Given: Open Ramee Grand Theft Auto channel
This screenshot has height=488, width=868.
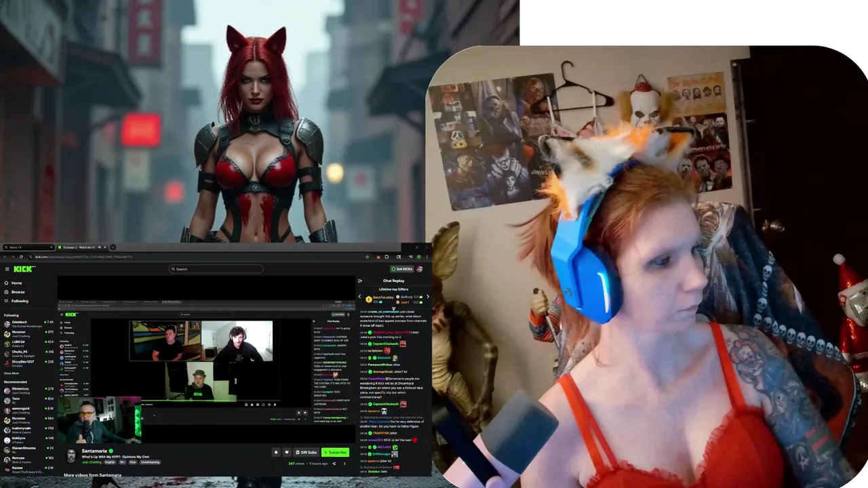Looking at the screenshot, I should coord(28,469).
